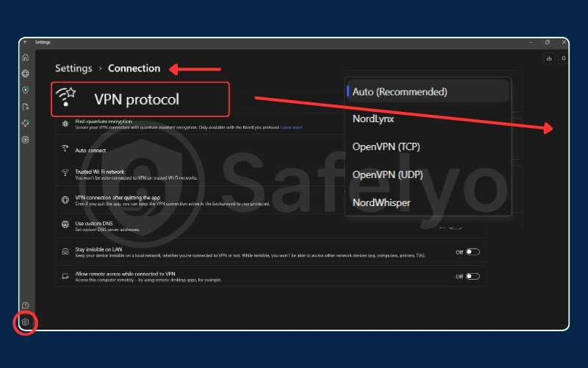Click the notification bell icon
This screenshot has height=368, width=588.
tap(564, 58)
